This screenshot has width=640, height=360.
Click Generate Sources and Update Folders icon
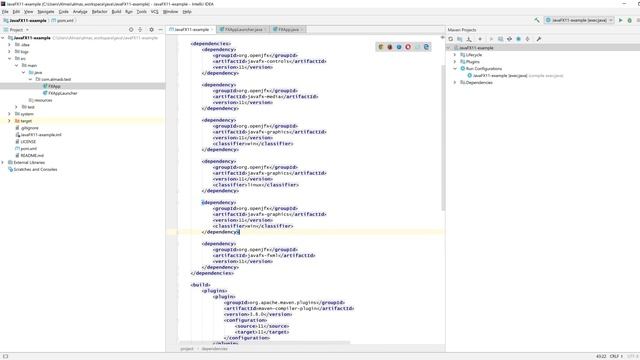460,39
